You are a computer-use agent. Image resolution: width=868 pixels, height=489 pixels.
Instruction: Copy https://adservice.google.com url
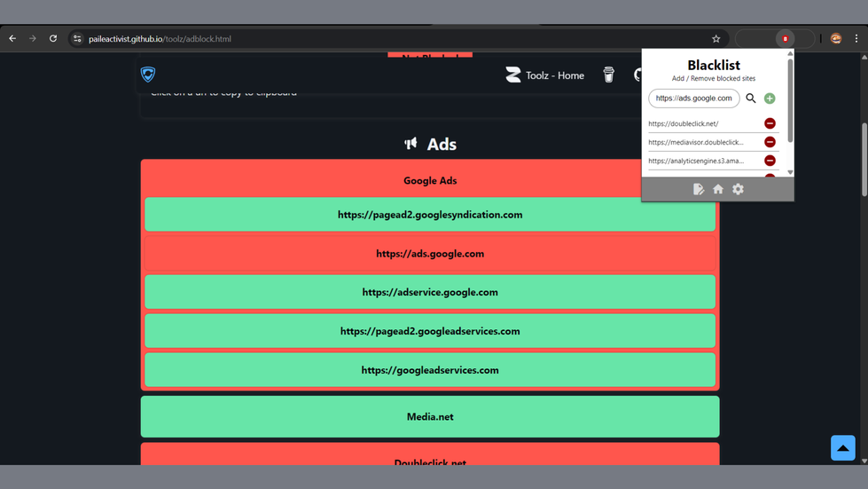click(430, 292)
